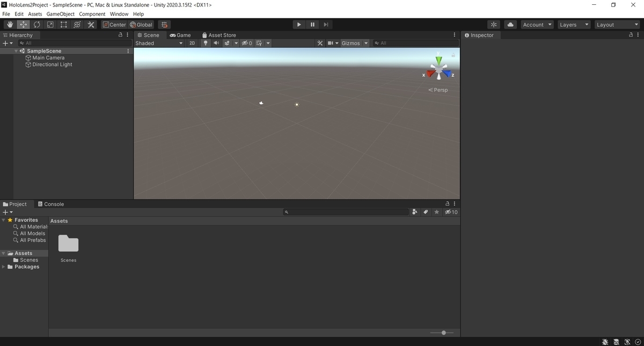Open Gizmos dropdown arrow

tap(367, 43)
